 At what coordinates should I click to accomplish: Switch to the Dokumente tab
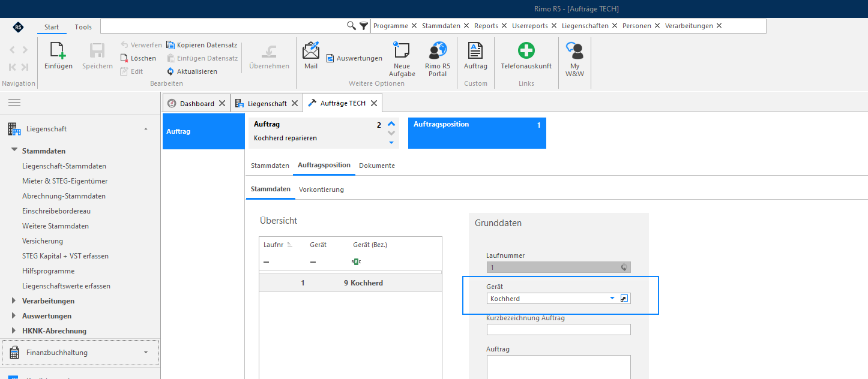pos(377,166)
